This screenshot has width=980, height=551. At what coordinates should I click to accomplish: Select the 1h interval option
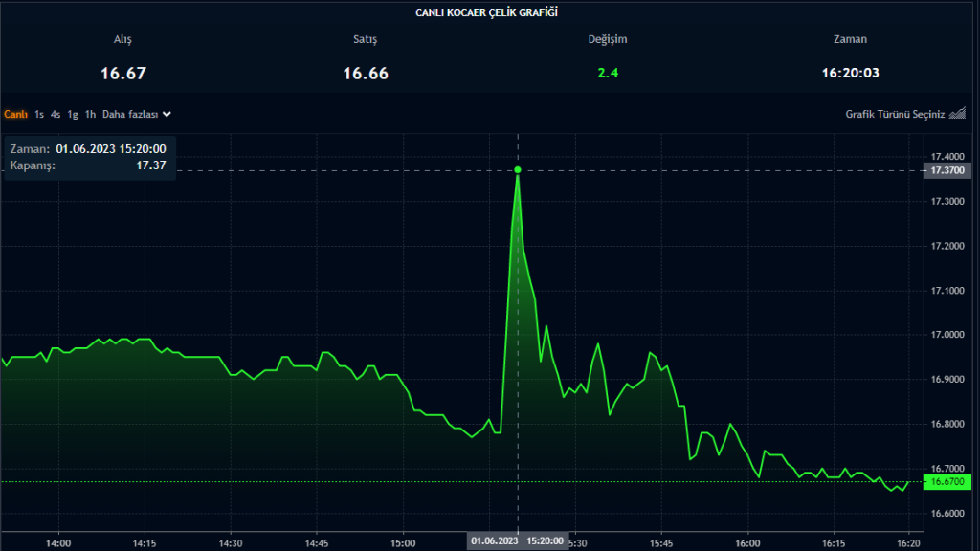pyautogui.click(x=90, y=115)
